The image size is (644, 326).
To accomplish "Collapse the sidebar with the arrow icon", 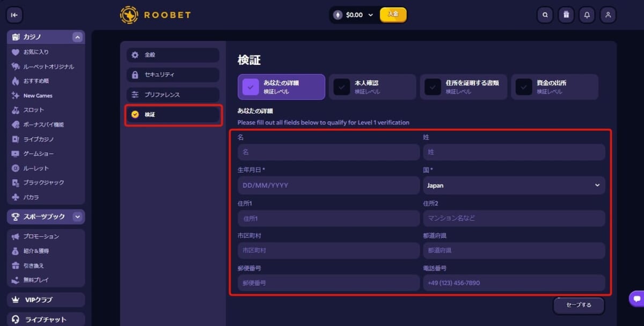I will (x=14, y=15).
